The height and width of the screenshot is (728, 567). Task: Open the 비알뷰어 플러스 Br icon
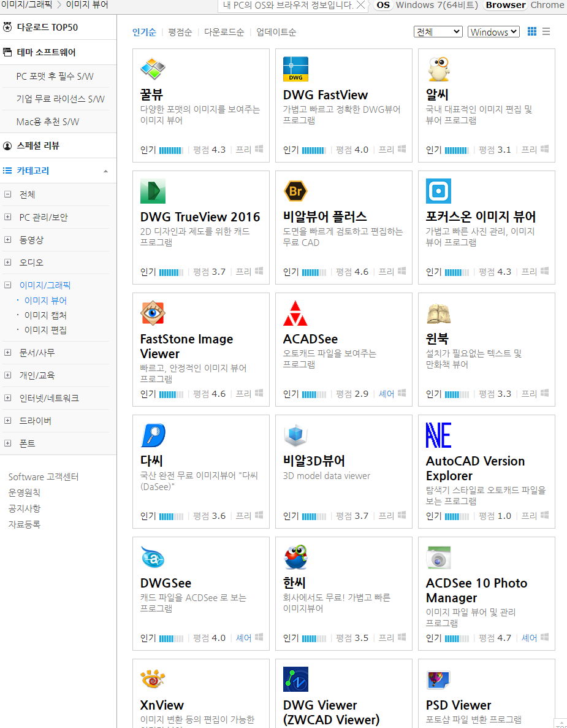(295, 191)
